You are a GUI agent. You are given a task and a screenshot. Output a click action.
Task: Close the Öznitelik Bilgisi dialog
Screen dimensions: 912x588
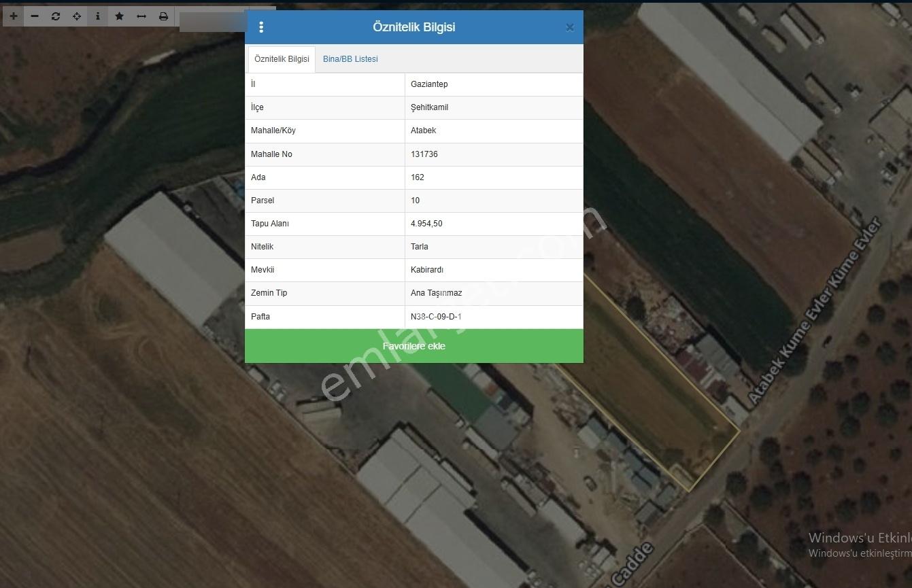point(570,28)
